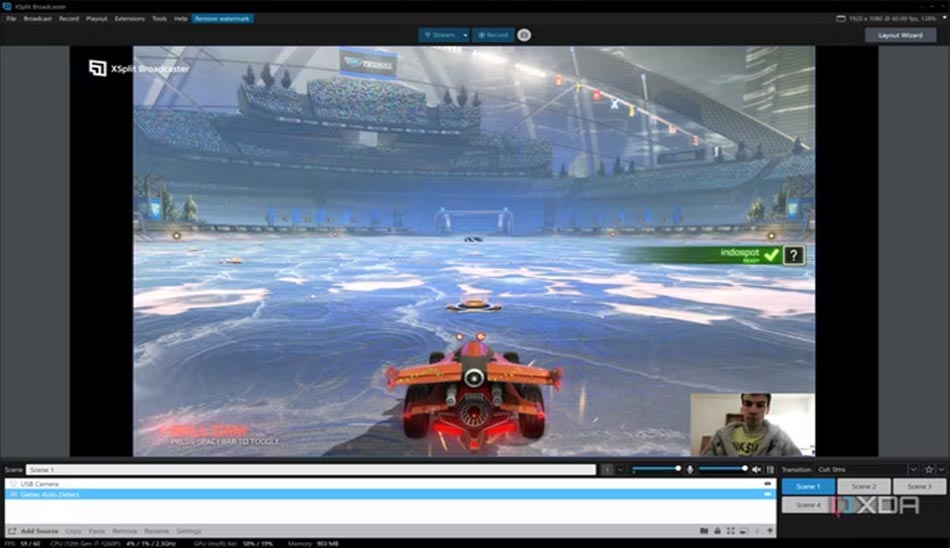950x548 pixels.
Task: Click the webcam overlay in the preview
Action: click(x=752, y=425)
